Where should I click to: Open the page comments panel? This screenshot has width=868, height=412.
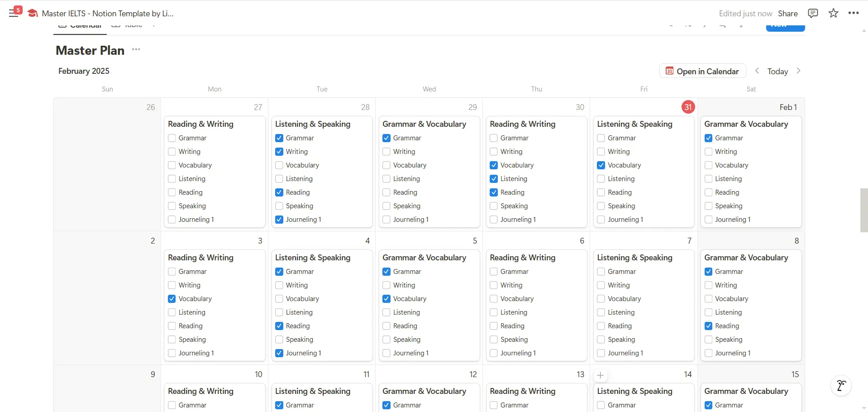[813, 13]
